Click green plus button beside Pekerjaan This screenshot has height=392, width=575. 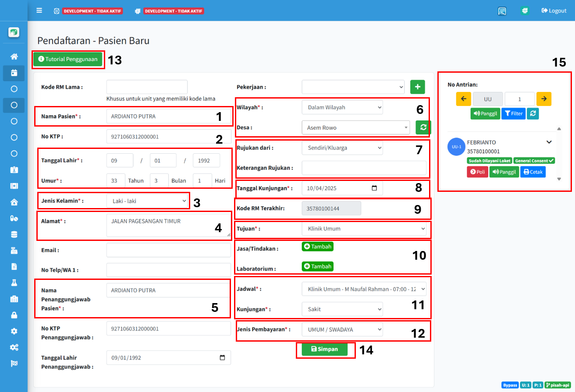pos(417,87)
